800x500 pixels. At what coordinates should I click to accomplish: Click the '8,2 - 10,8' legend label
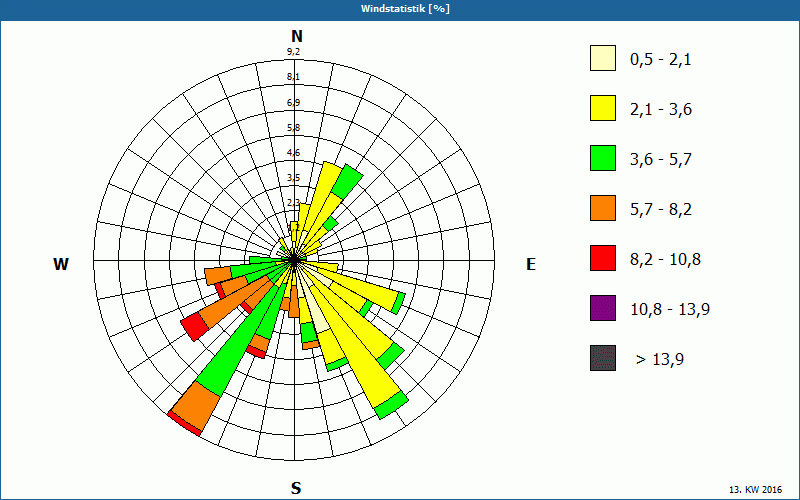pyautogui.click(x=665, y=260)
